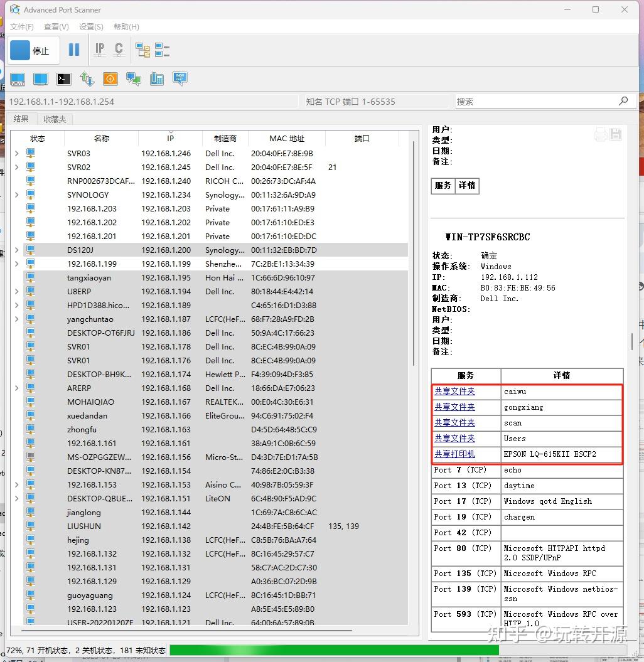Open the 设置(S) menu

tap(90, 26)
